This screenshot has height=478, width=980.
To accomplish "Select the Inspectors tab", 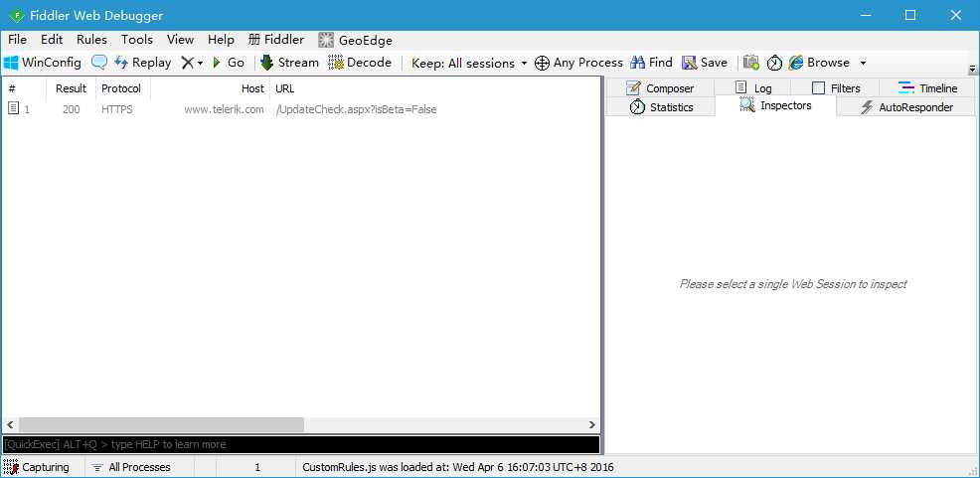I will click(775, 105).
